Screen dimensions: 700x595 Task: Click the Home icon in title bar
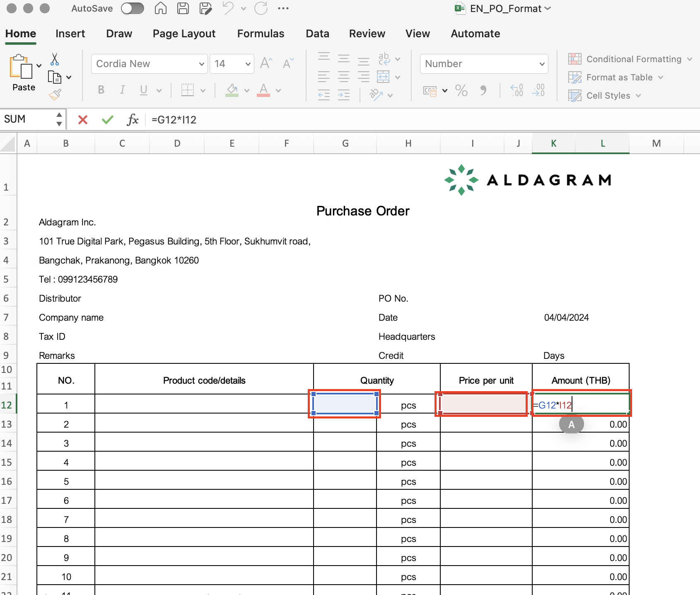click(x=161, y=8)
